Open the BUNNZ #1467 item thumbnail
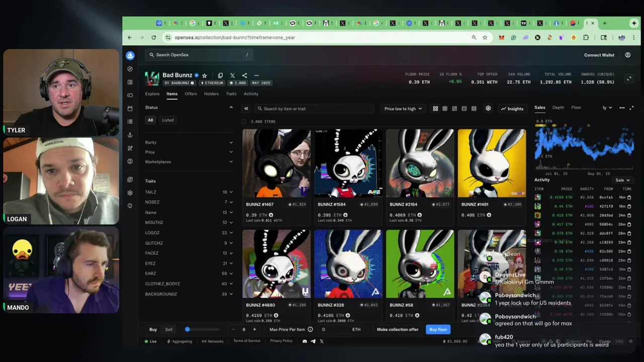This screenshot has width=644, height=362. point(276,163)
